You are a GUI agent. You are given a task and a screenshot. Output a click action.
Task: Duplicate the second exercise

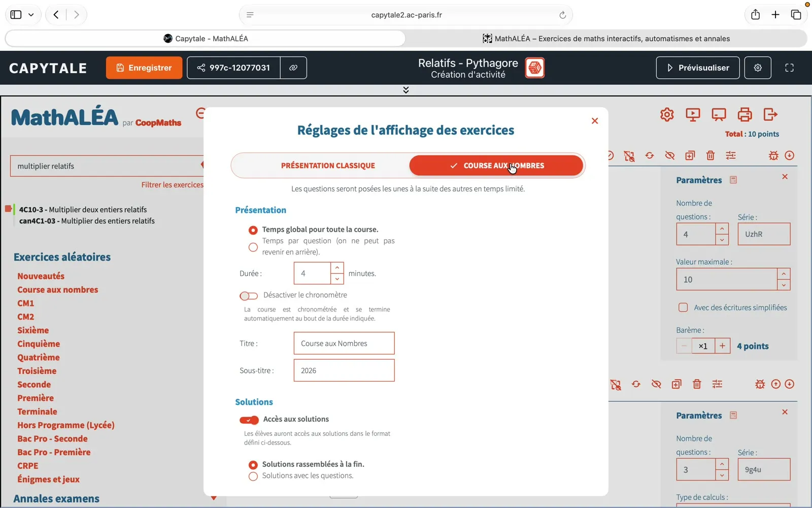coord(676,384)
